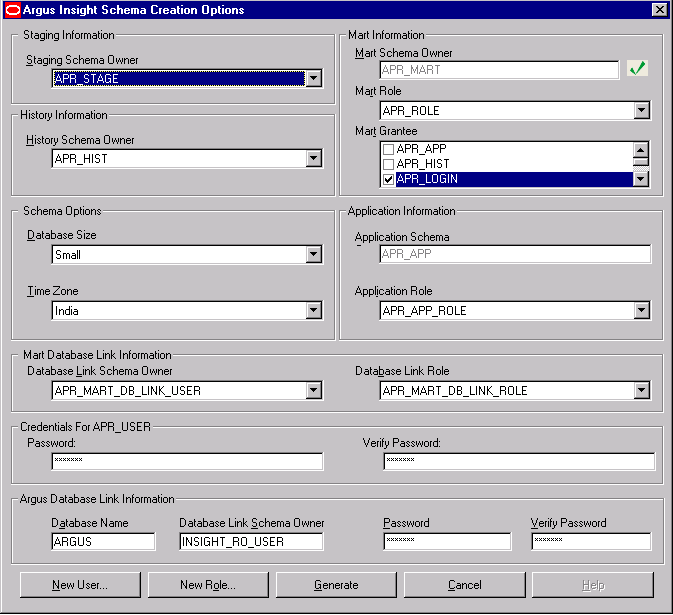Click Mart Grantee list scroll down arrow
The height and width of the screenshot is (615, 673).
pos(641,179)
